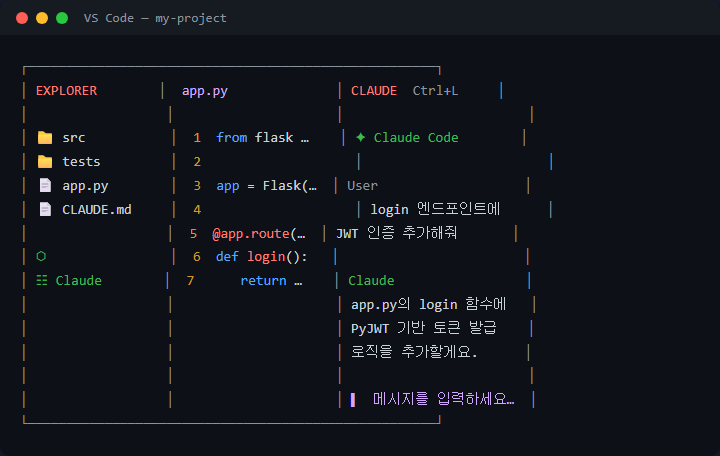The width and height of the screenshot is (720, 456).
Task: Click the 'app = Flask(' code line
Action: [266, 186]
